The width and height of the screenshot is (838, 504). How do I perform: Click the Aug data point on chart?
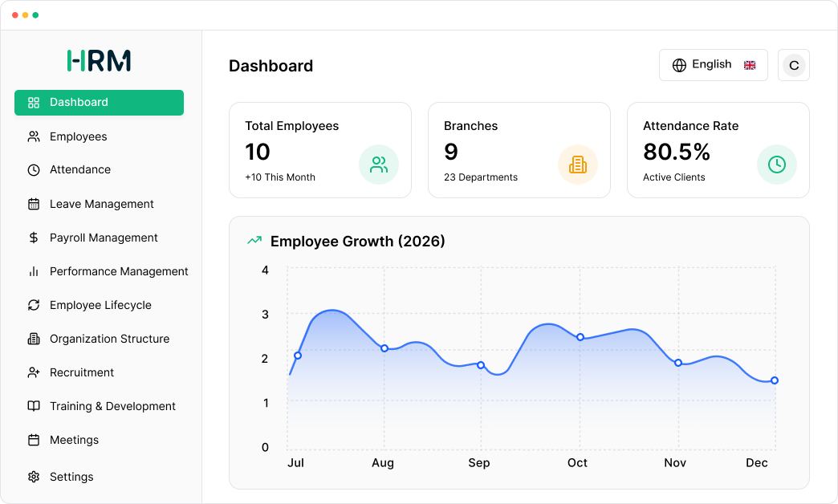pyautogui.click(x=384, y=348)
